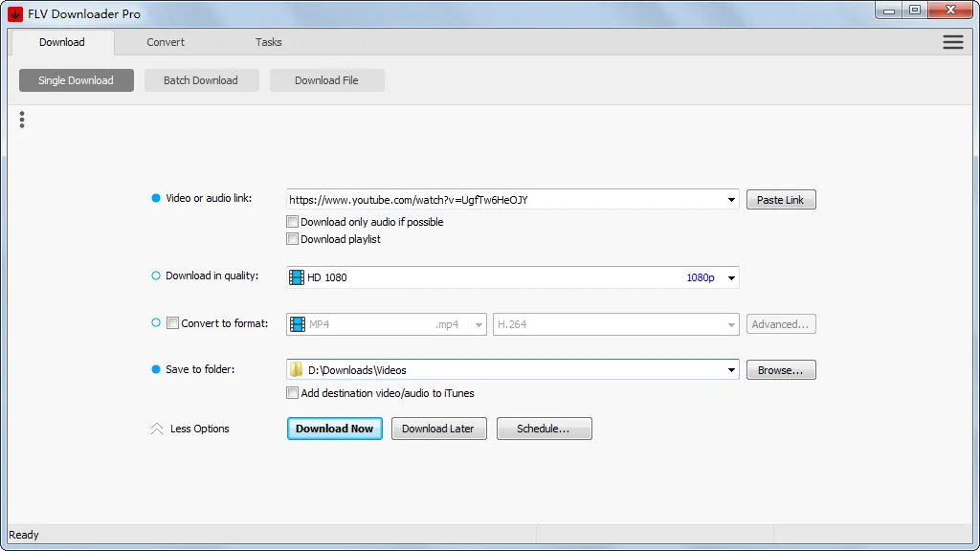
Task: Click the Browse... button
Action: tap(781, 370)
